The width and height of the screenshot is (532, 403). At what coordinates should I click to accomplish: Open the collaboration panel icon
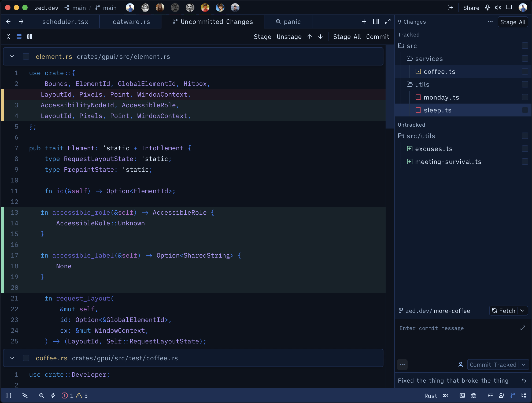point(501,395)
